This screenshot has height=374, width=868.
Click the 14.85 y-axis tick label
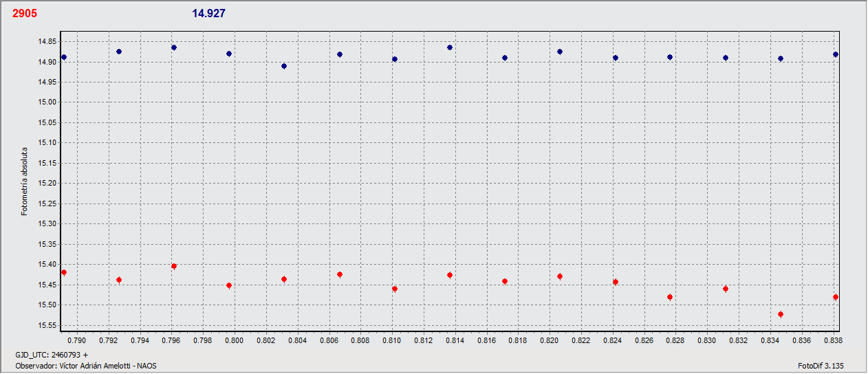click(x=47, y=41)
